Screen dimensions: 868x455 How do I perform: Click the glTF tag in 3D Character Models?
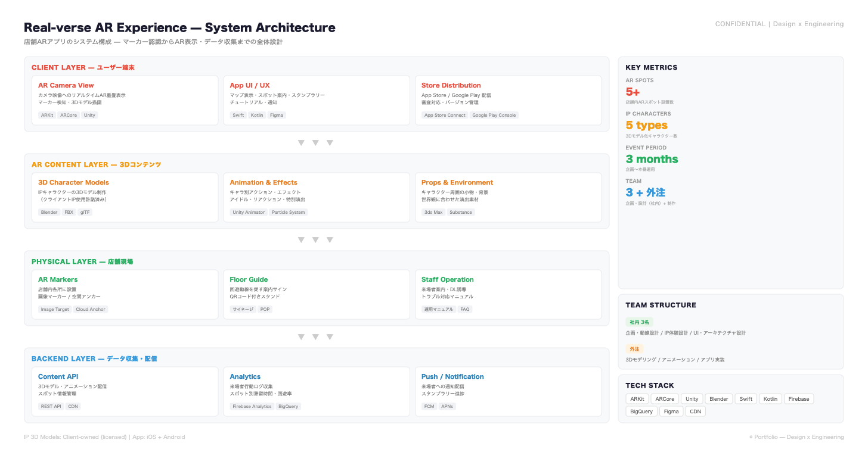coord(85,212)
